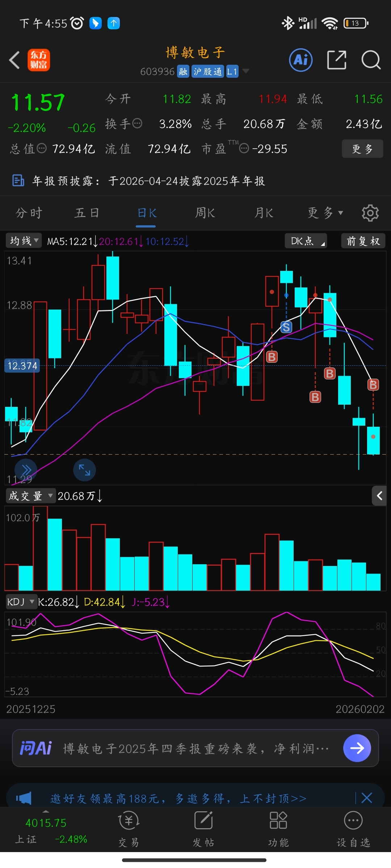Tap the back arrow icon
Viewport: 391px width, 868px height.
[x=14, y=60]
